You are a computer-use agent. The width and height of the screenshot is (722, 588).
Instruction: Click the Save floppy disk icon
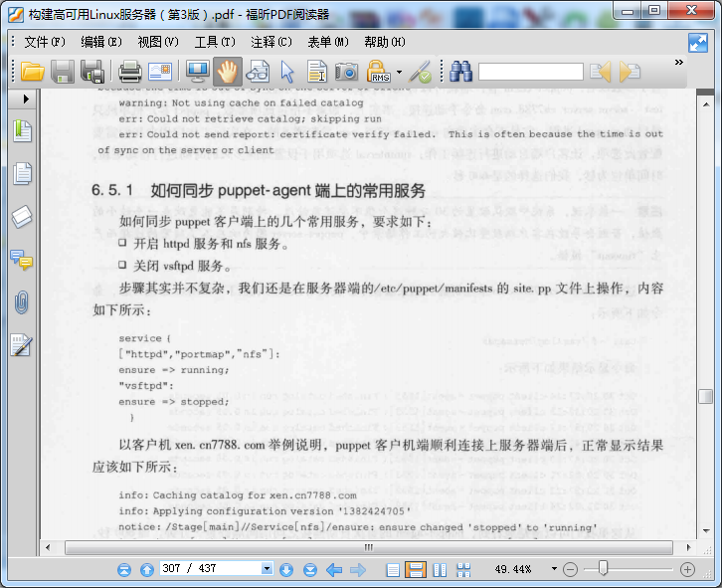pyautogui.click(x=63, y=72)
